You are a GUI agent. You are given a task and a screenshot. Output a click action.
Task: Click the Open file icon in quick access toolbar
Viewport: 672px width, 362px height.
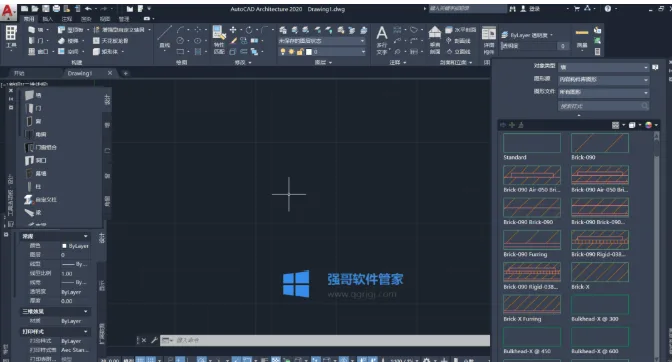click(x=35, y=9)
